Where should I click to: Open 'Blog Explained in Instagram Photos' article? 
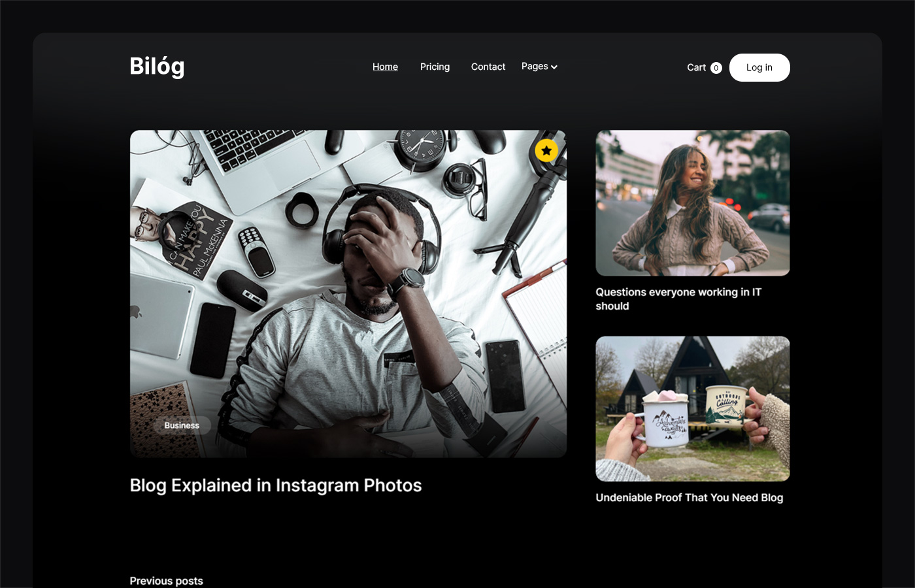point(275,485)
